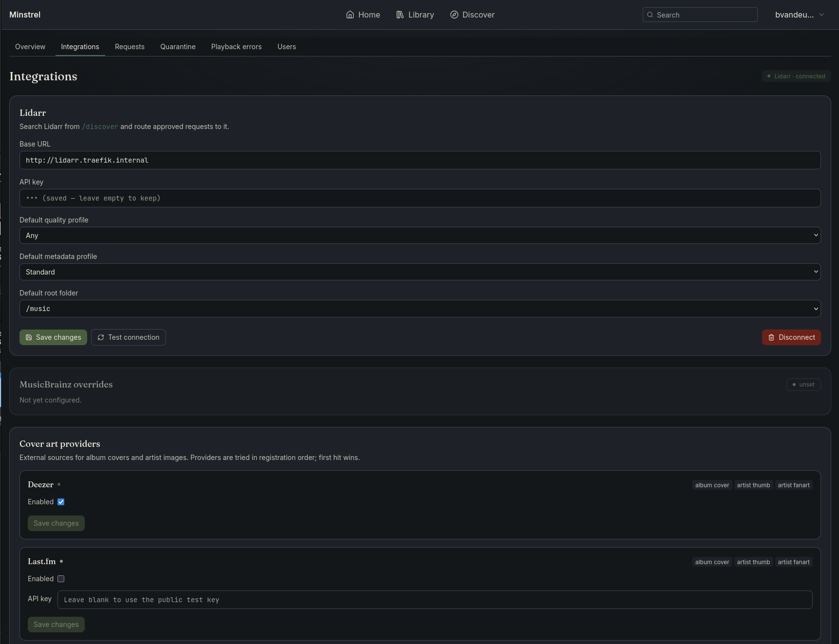Click Last.fm's artist thumb tag
This screenshot has width=839, height=644.
753,562
